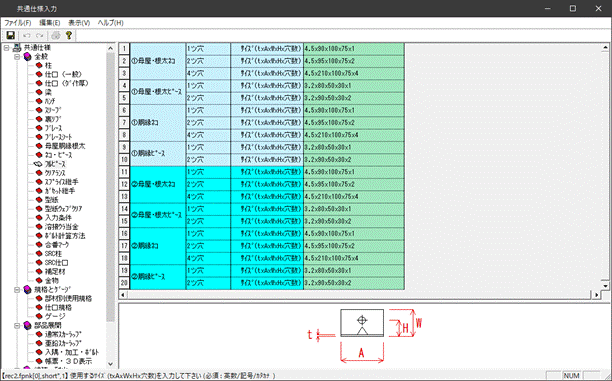Collapse the root 共通仕様 node

(x=6, y=48)
